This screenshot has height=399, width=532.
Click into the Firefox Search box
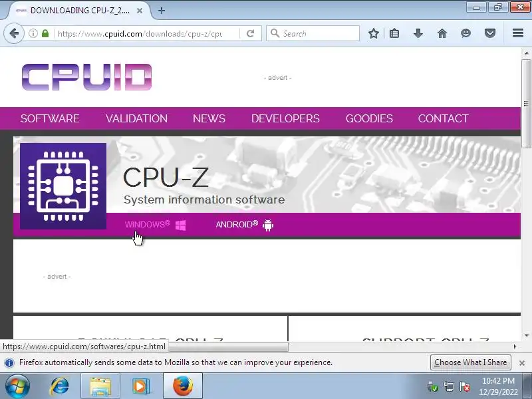(313, 33)
